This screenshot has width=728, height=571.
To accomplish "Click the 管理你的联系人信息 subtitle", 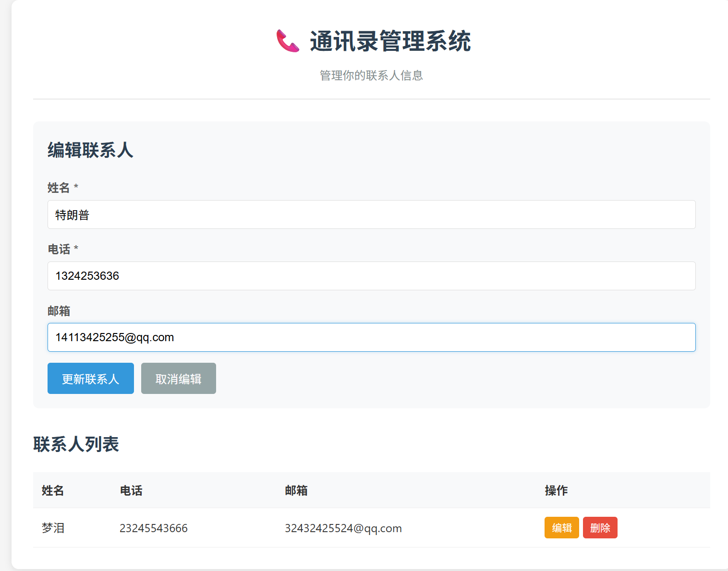I will 370,75.
